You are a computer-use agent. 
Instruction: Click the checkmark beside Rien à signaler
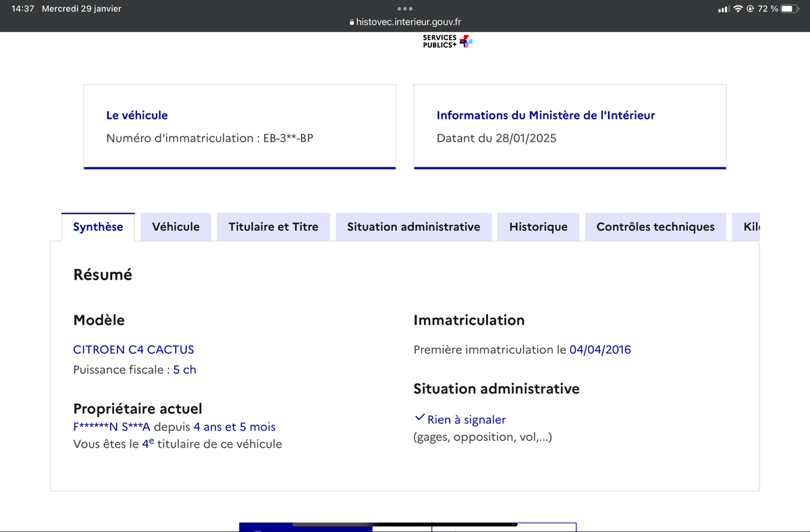click(418, 416)
